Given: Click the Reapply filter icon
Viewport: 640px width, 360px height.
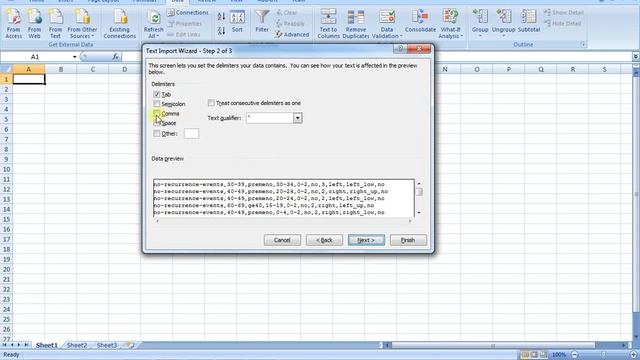Looking at the screenshot, I should coord(290,24).
